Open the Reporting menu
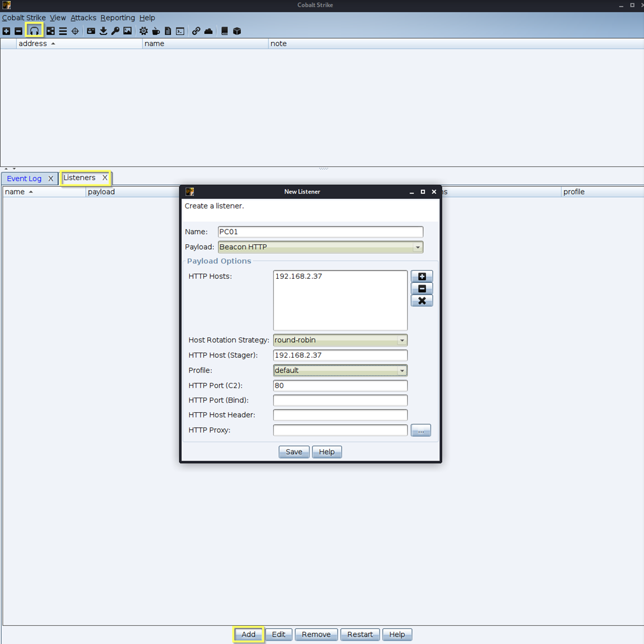The height and width of the screenshot is (644, 644). [118, 18]
